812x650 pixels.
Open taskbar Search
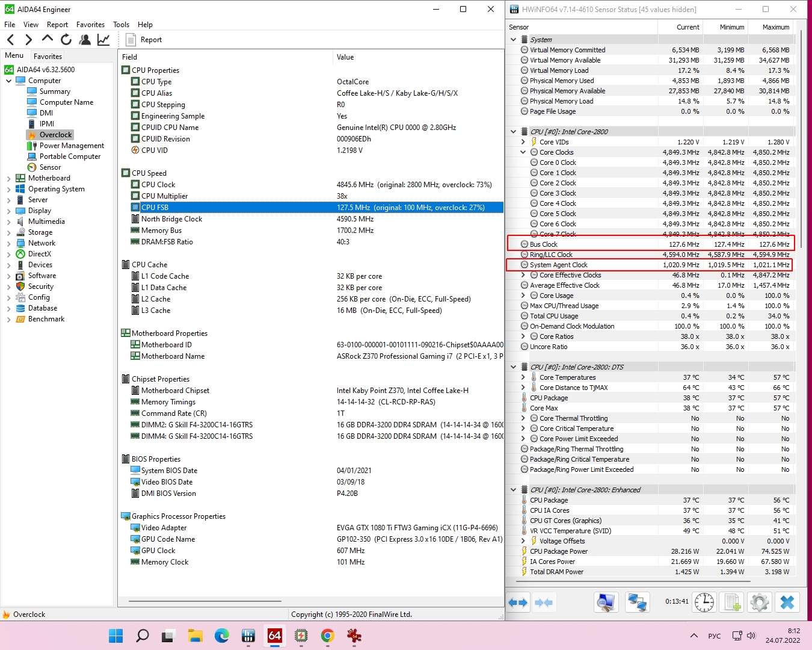[x=143, y=636]
